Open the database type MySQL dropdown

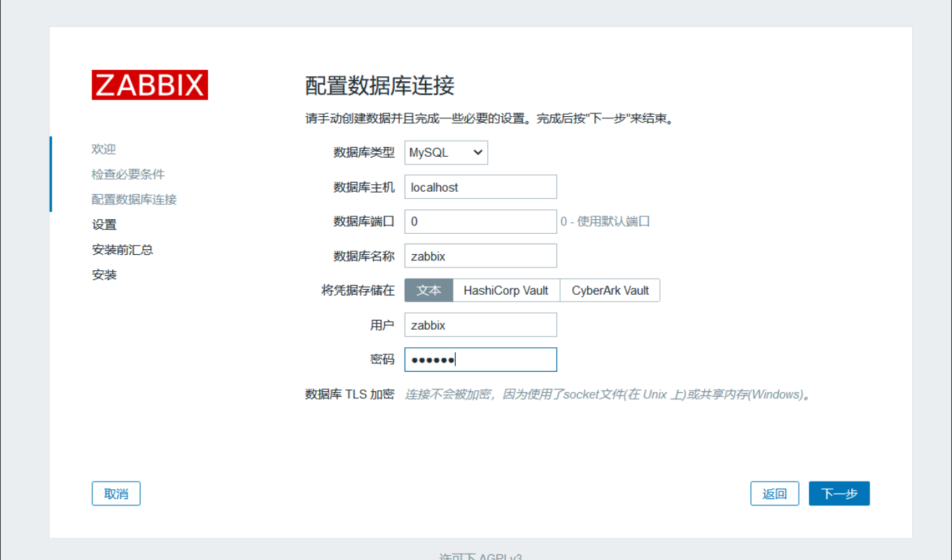click(446, 153)
